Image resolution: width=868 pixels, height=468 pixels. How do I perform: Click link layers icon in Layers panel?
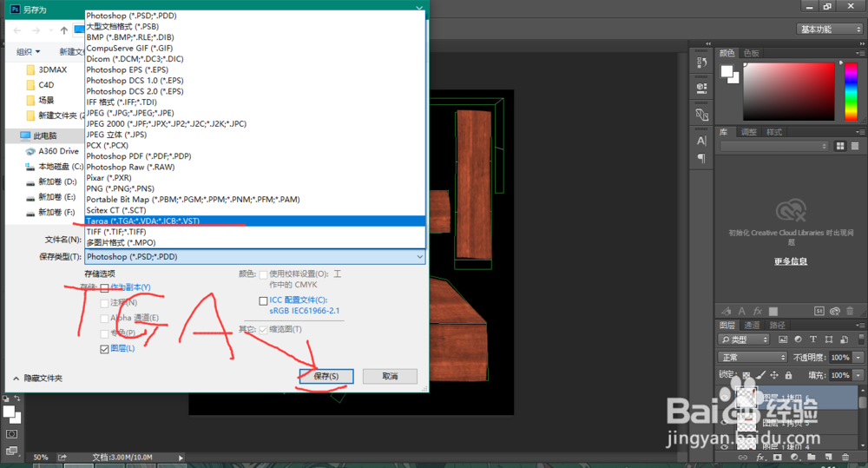[743, 458]
